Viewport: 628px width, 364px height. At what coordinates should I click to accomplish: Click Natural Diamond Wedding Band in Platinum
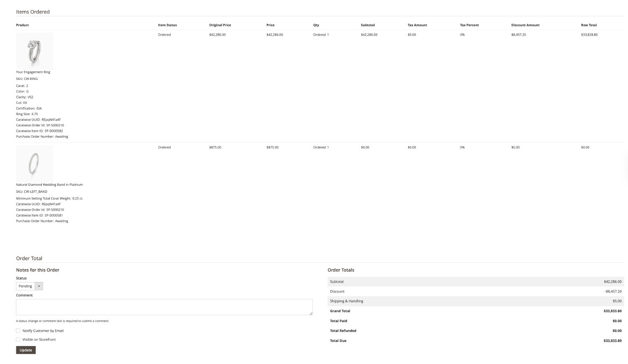(x=49, y=185)
